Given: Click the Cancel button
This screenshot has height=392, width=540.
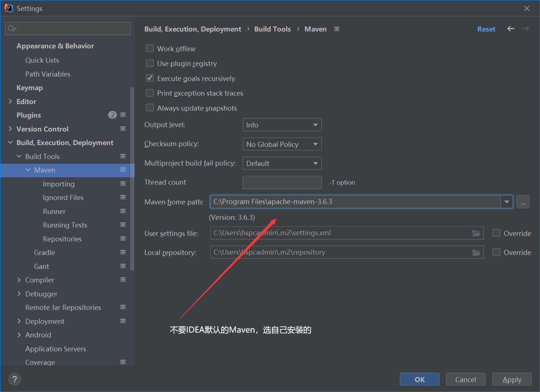Looking at the screenshot, I should coord(466,380).
